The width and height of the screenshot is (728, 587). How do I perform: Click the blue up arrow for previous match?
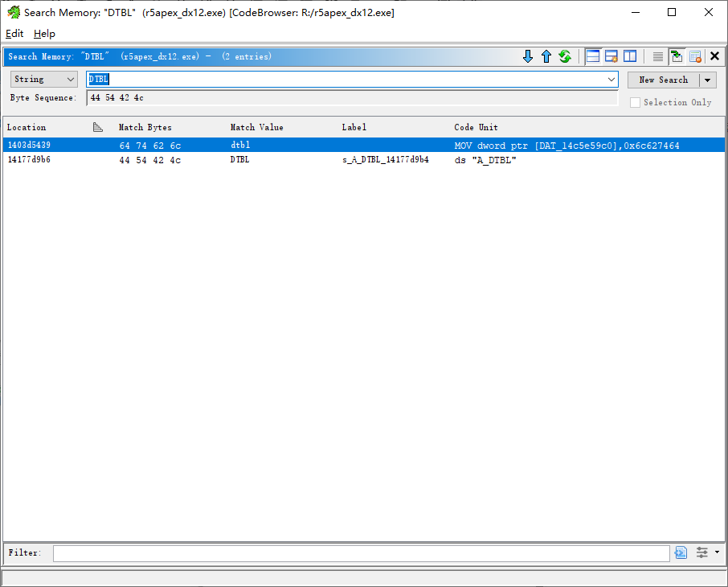(546, 57)
